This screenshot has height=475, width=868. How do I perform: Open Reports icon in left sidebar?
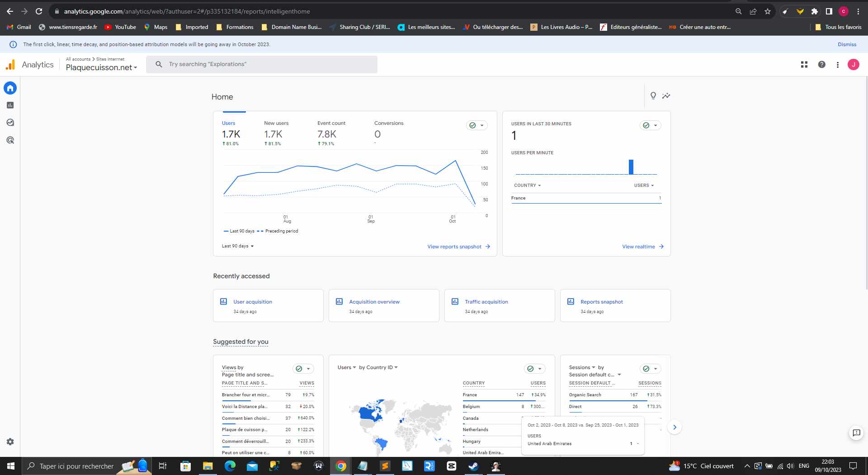[10, 105]
